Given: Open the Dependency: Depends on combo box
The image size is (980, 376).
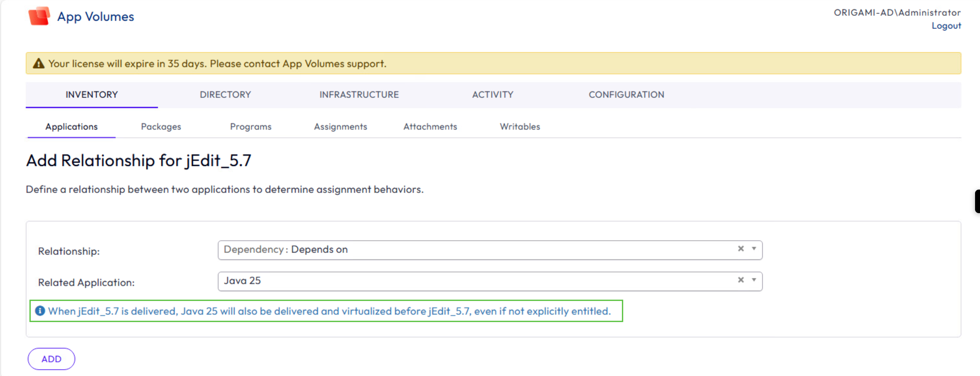Looking at the screenshot, I should pos(490,250).
